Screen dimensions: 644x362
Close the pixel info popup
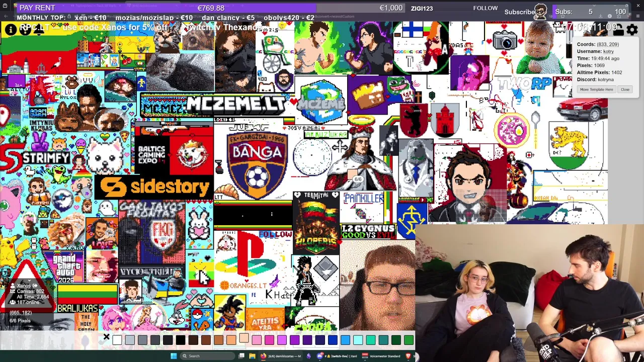click(x=625, y=89)
